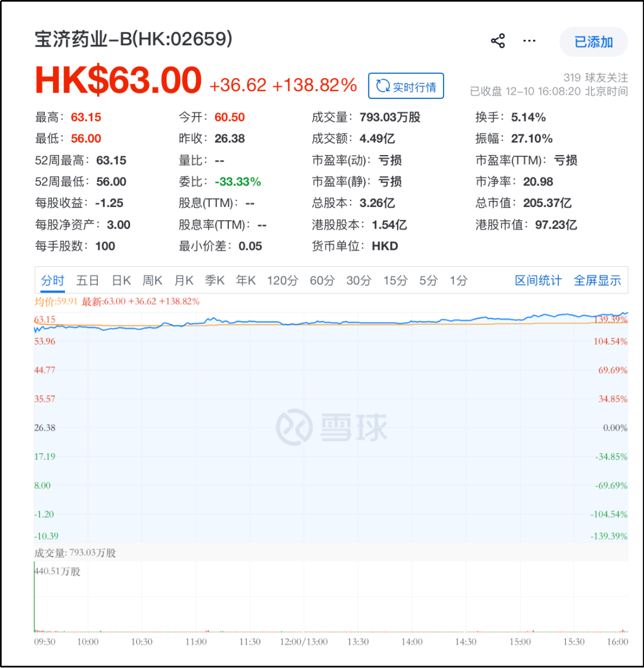Open the 月K chart tab
The width and height of the screenshot is (644, 668).
click(184, 280)
